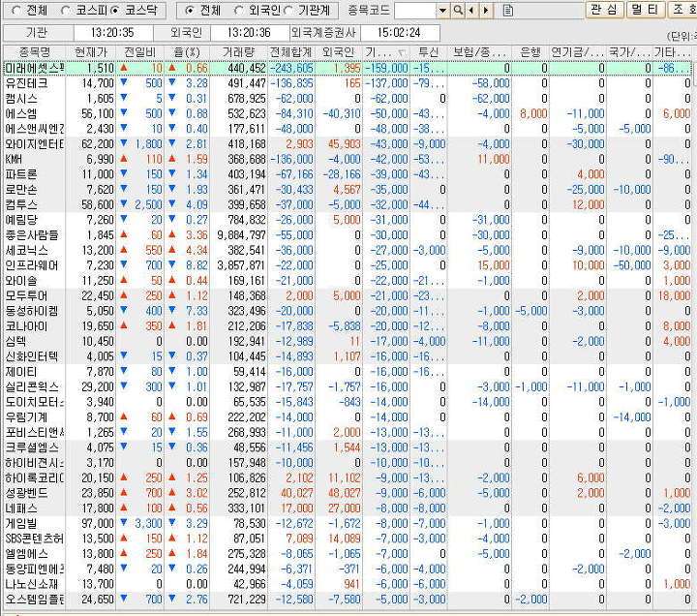This screenshot has width=697, height=616.
Task: Click the right arrow next-stock icon
Action: pos(486,10)
